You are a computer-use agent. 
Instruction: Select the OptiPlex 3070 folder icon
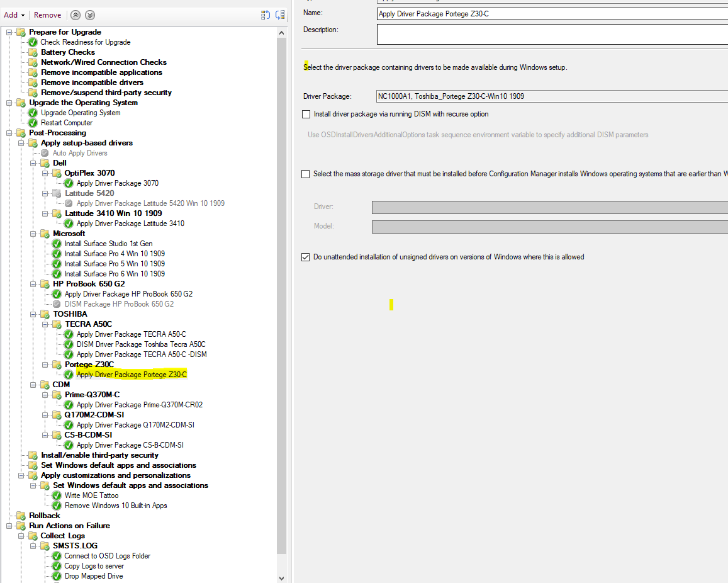57,173
